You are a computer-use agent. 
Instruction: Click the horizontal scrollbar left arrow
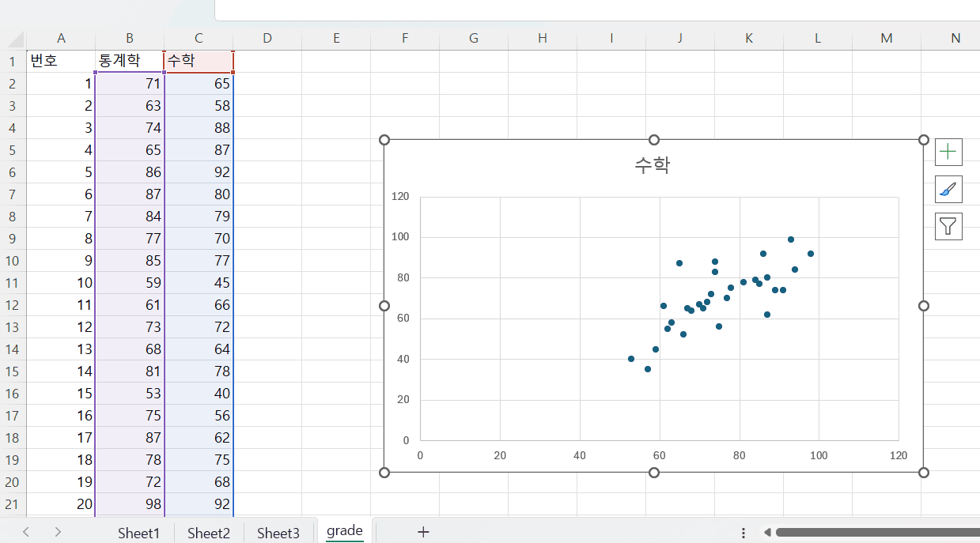pyautogui.click(x=766, y=533)
